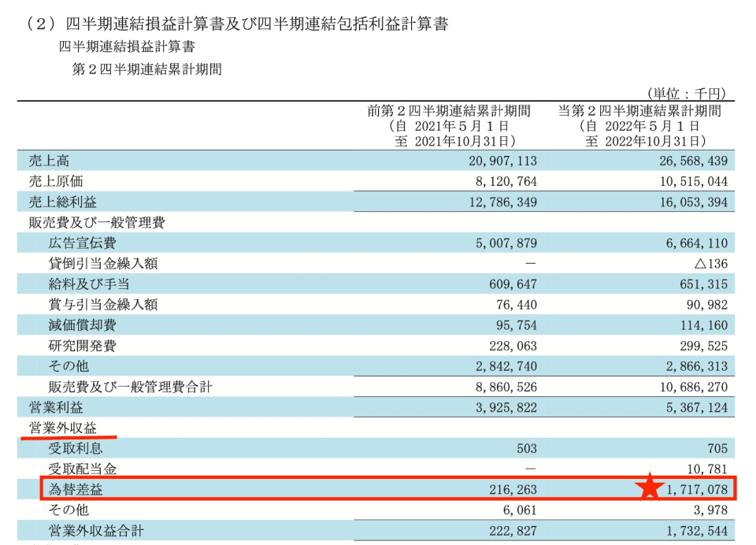This screenshot has height=545, width=756.
Task: Click the section title starting with (2)
Action: (236, 24)
